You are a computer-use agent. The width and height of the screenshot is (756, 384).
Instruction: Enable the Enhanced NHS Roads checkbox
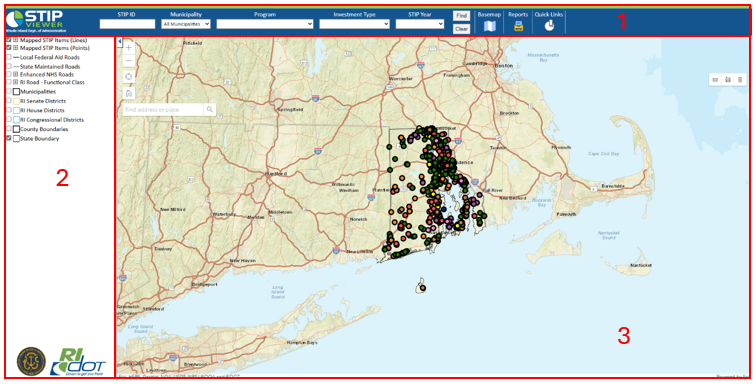click(9, 75)
